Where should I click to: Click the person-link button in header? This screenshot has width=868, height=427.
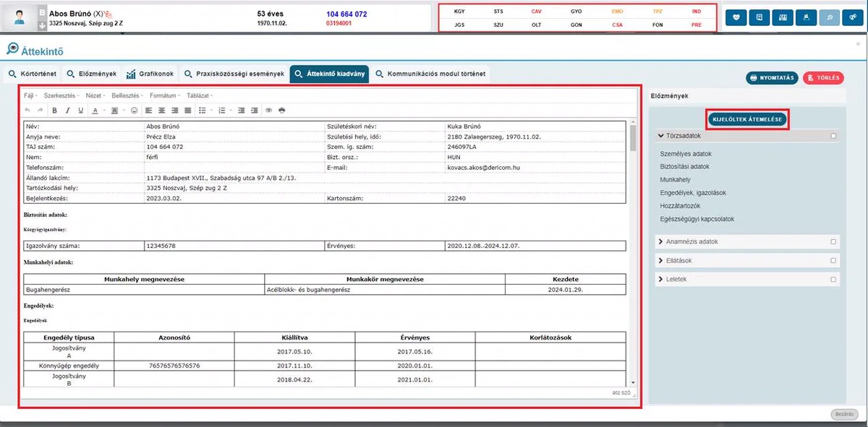(x=807, y=17)
